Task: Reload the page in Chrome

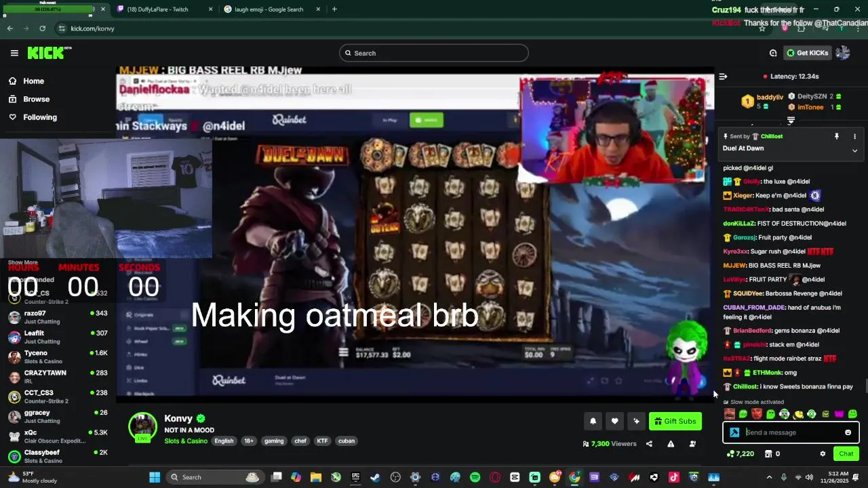Action: 43,28
